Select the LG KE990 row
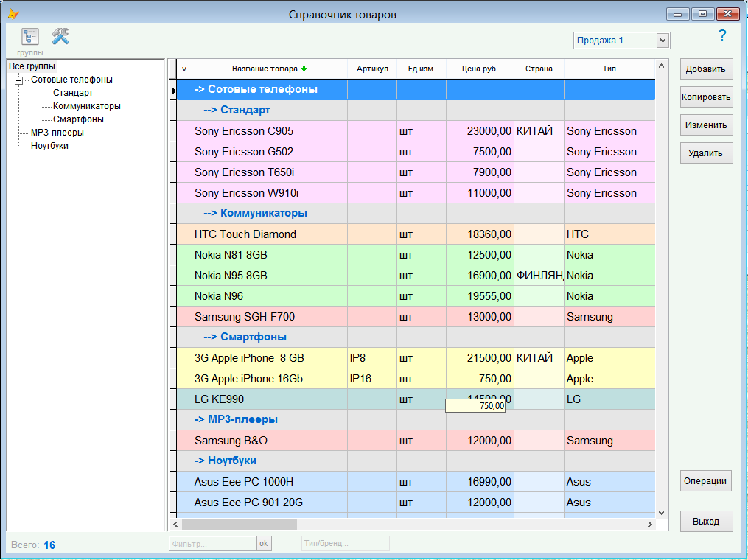 click(416, 399)
